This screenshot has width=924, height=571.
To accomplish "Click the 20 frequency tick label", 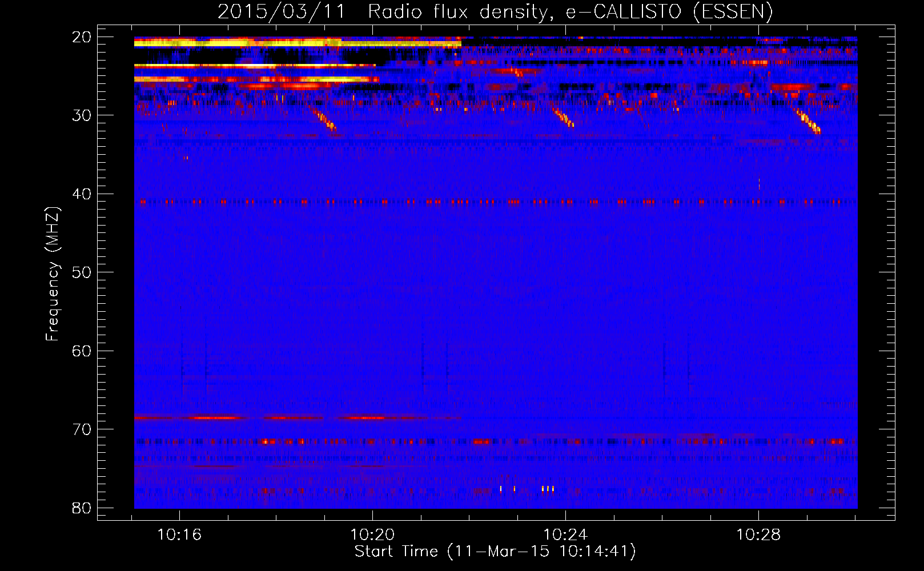I will pos(82,37).
